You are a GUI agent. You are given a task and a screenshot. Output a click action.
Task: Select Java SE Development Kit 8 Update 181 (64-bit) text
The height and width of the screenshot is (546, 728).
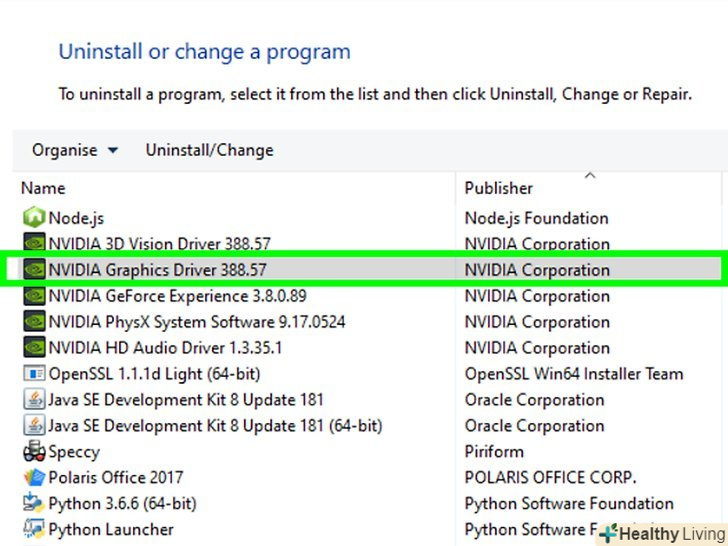pyautogui.click(x=215, y=426)
